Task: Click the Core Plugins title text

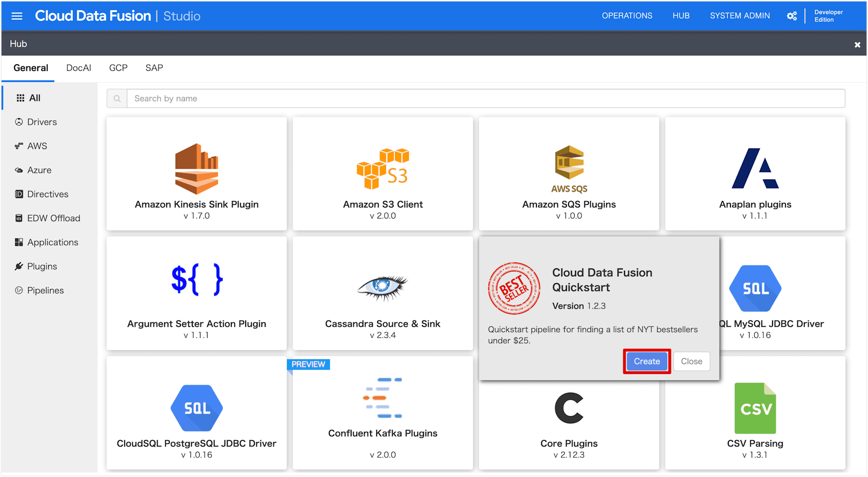Action: 569,444
